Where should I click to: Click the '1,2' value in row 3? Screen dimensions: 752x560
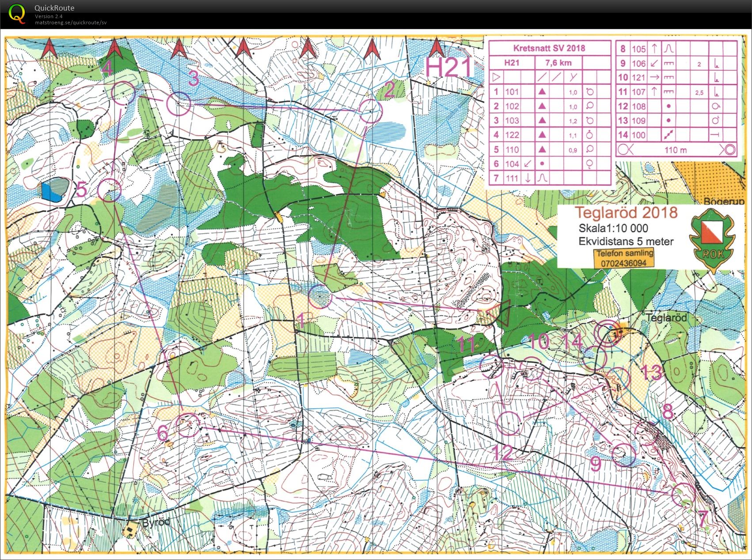click(x=573, y=121)
